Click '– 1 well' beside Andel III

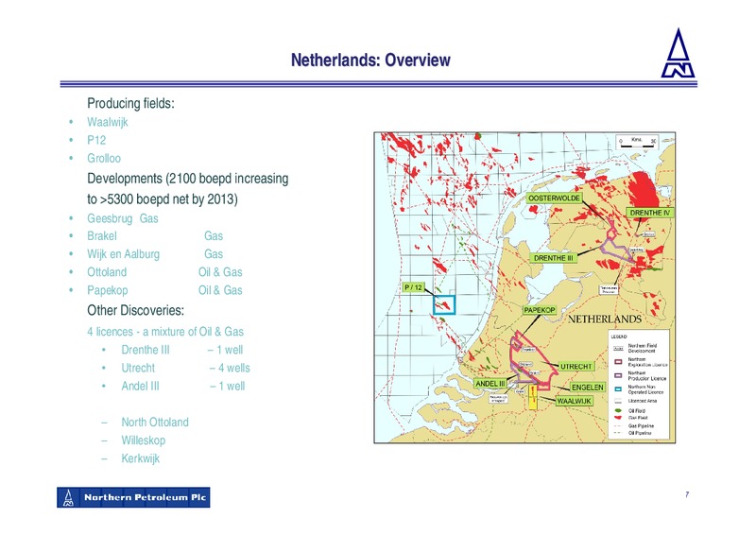pyautogui.click(x=228, y=387)
